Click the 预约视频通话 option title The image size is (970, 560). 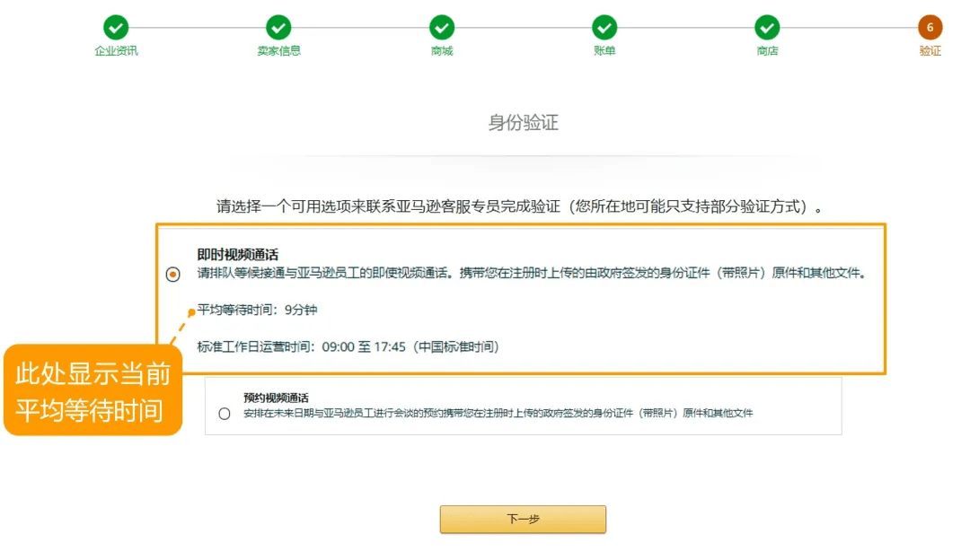coord(276,398)
